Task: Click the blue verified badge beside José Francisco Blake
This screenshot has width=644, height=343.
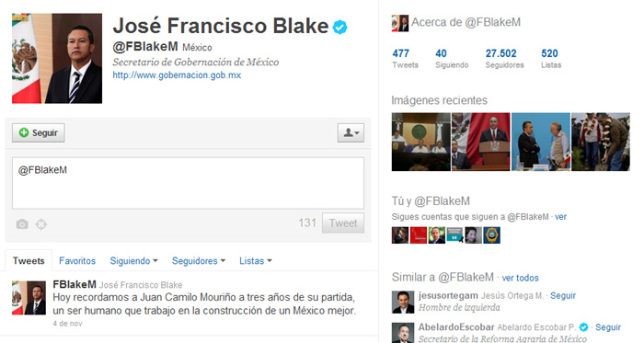Action: [339, 27]
